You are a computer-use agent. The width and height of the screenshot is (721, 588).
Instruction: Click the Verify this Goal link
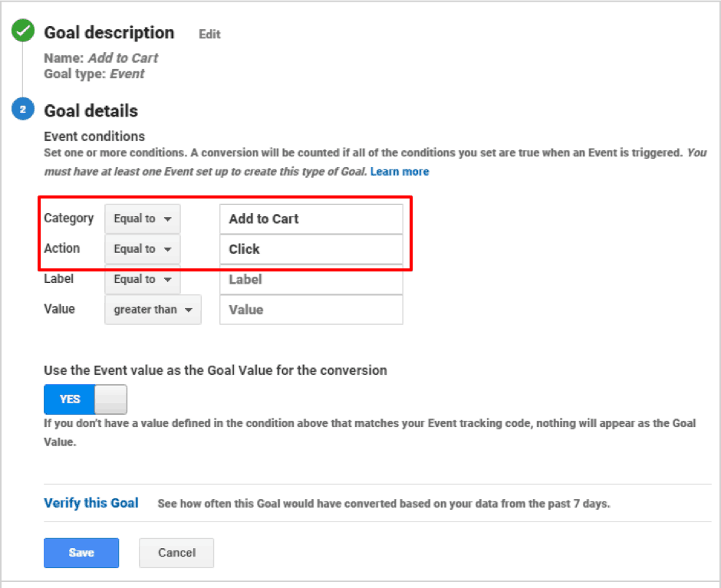point(91,504)
